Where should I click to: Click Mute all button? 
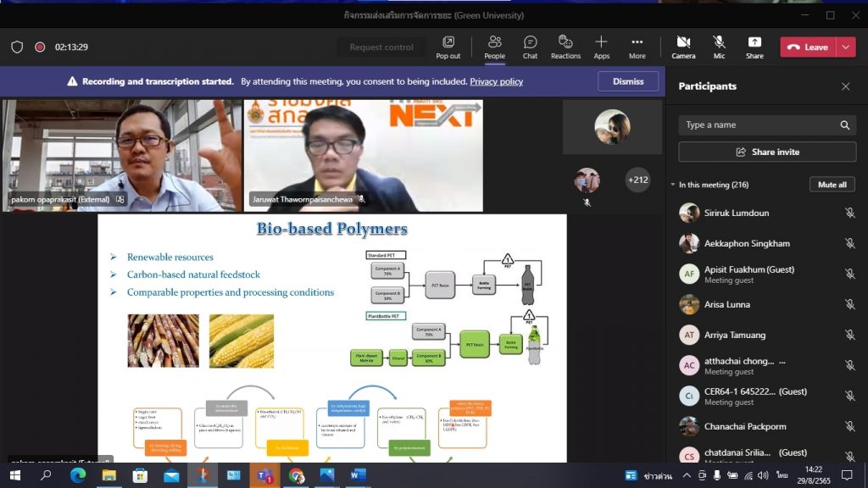(x=832, y=185)
